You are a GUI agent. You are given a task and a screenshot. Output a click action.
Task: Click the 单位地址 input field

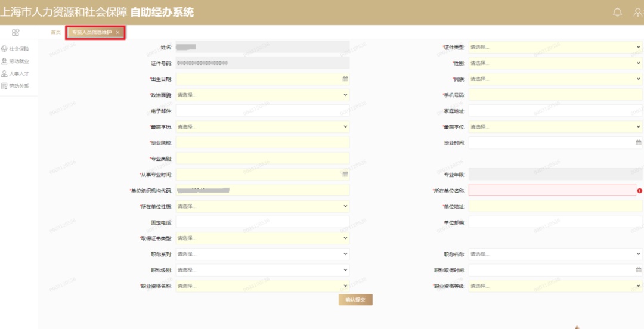click(556, 206)
